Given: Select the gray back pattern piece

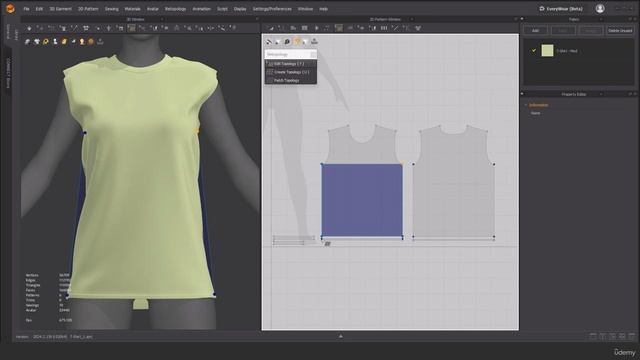Looking at the screenshot, I should 453,182.
